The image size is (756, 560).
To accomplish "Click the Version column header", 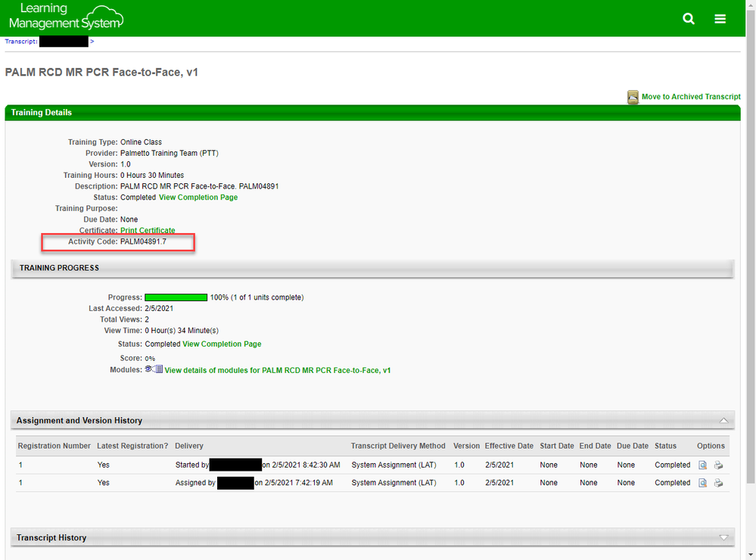I will pyautogui.click(x=466, y=446).
